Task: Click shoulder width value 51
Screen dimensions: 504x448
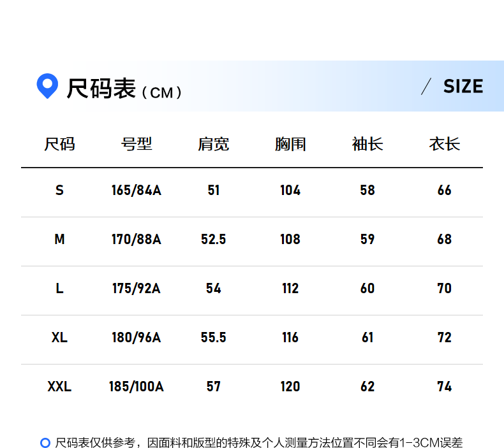Action: tap(214, 190)
